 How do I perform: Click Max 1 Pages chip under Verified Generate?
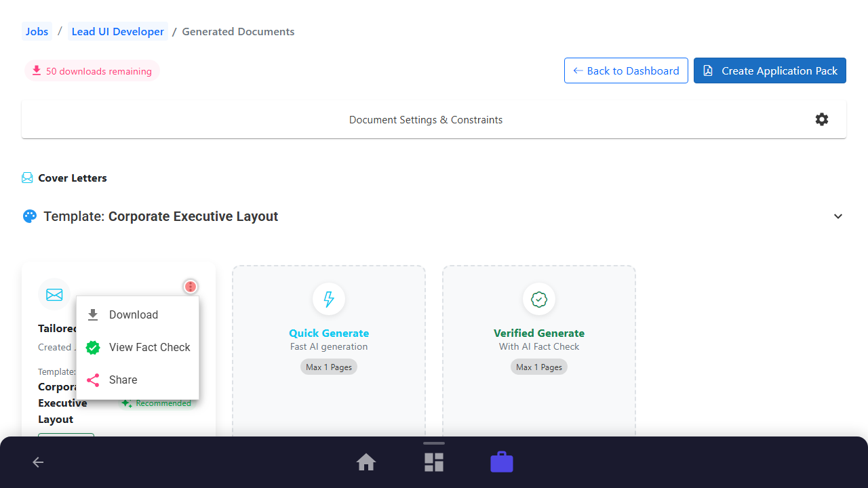point(539,367)
